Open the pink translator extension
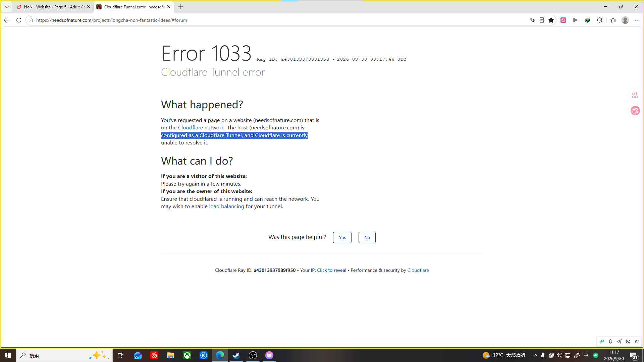This screenshot has height=362, width=644. pos(563,20)
